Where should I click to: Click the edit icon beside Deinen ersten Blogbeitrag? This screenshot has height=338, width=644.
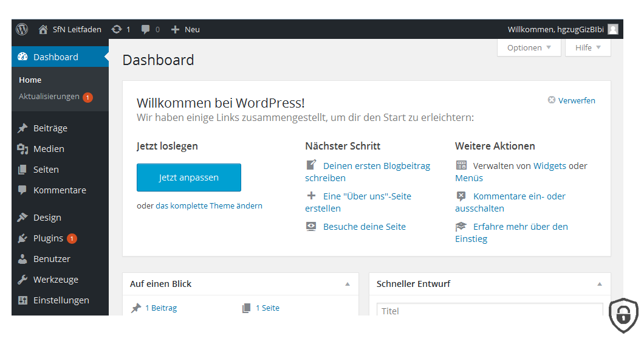pos(311,165)
